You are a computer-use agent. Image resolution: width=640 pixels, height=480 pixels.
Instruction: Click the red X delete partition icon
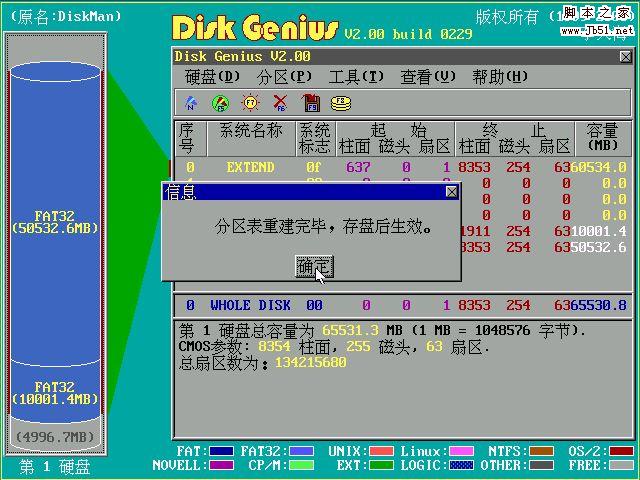click(280, 103)
